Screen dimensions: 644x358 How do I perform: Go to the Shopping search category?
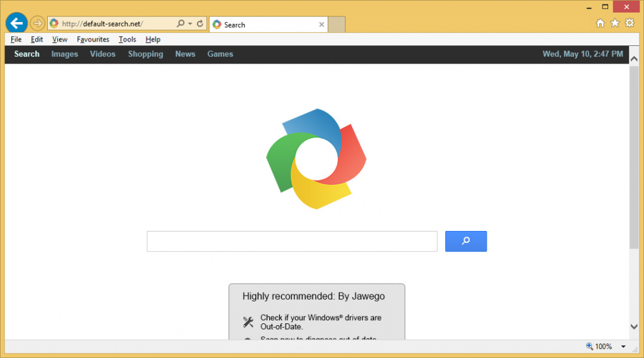coord(145,54)
